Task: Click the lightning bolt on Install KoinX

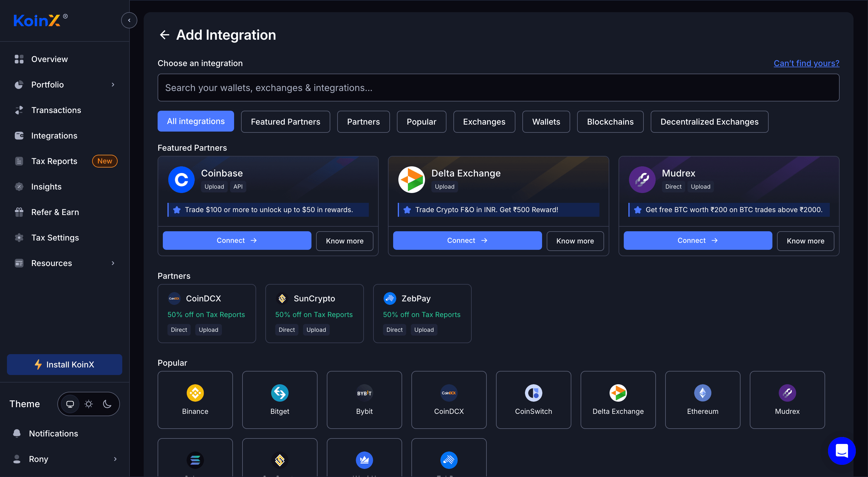Action: (38, 364)
